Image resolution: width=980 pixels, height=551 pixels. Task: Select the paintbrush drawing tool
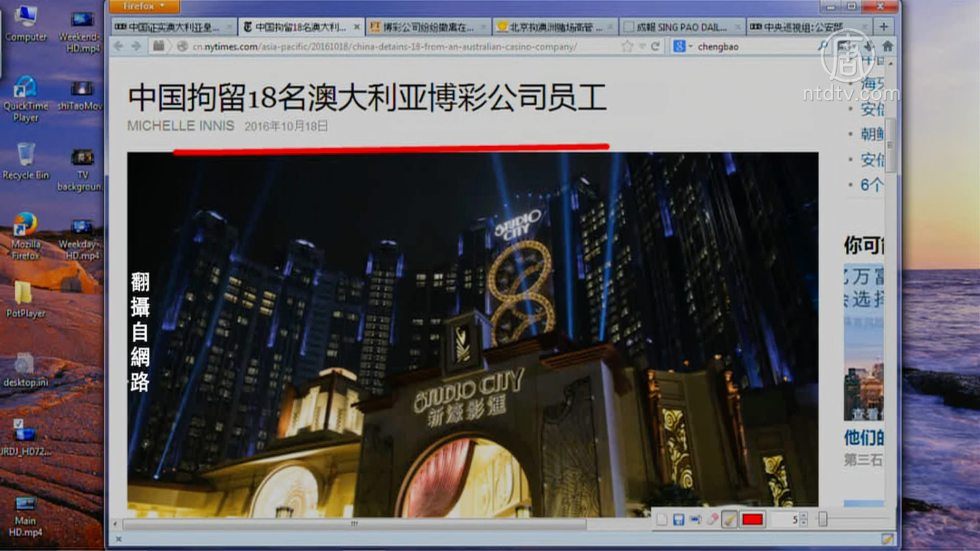pyautogui.click(x=729, y=520)
